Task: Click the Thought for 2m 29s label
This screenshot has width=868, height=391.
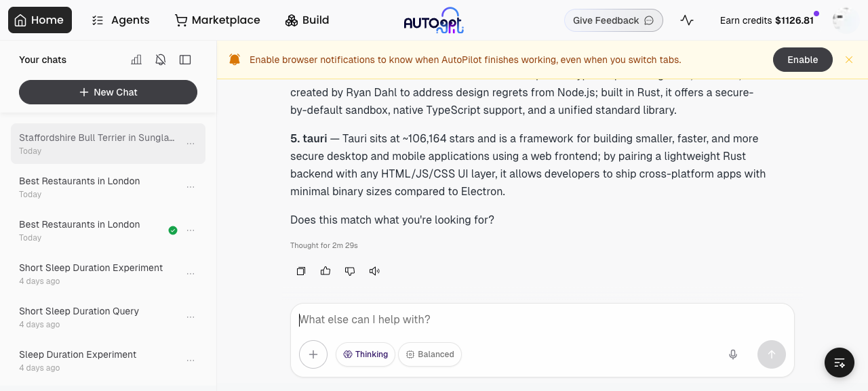Action: point(324,245)
